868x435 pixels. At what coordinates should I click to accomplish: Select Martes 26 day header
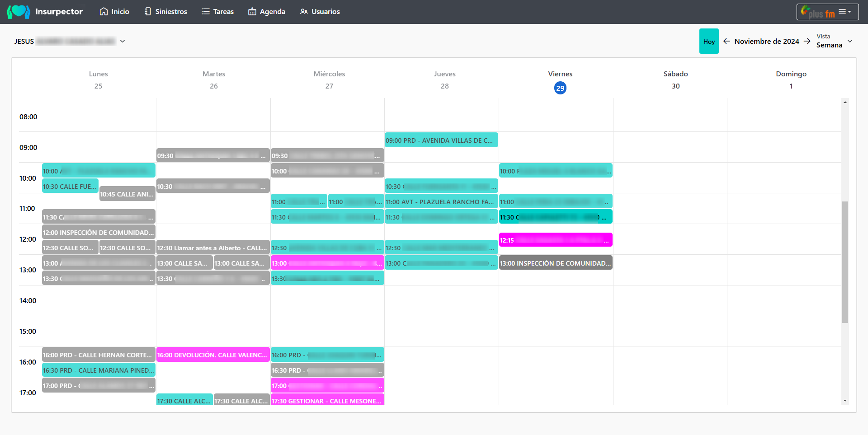[214, 80]
